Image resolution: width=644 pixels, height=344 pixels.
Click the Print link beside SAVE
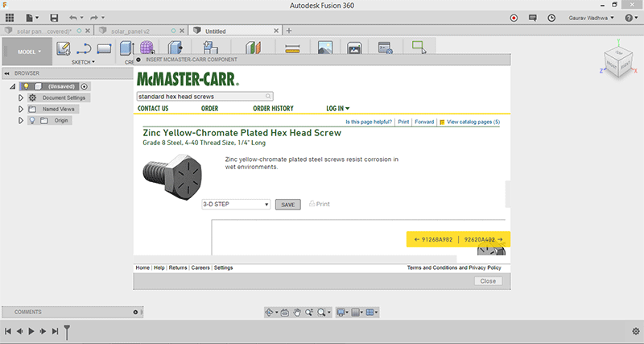tap(320, 204)
